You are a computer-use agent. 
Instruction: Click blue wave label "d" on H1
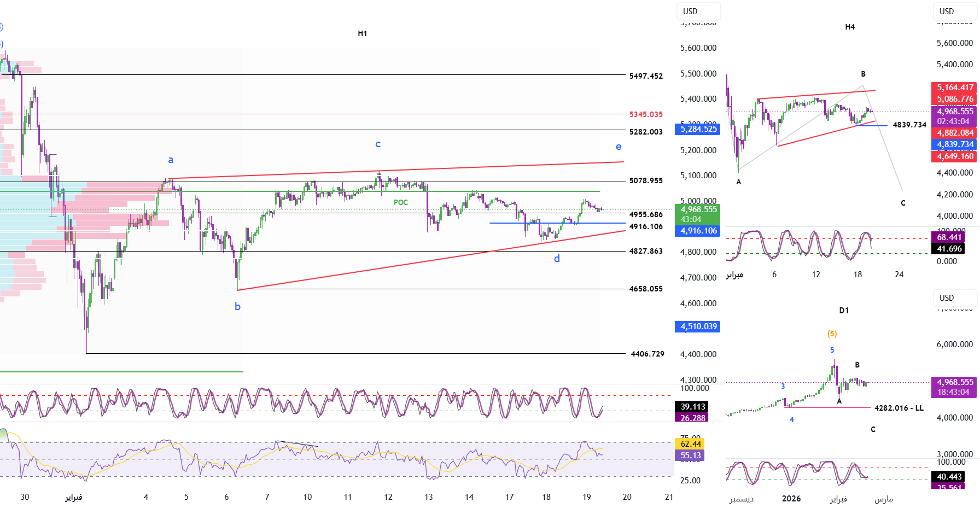coord(557,258)
